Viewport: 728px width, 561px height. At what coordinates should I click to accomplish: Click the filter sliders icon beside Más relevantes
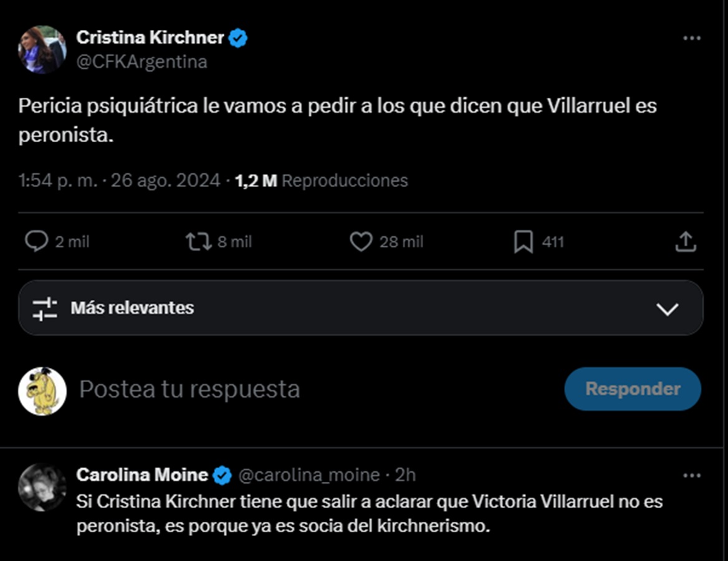point(45,309)
